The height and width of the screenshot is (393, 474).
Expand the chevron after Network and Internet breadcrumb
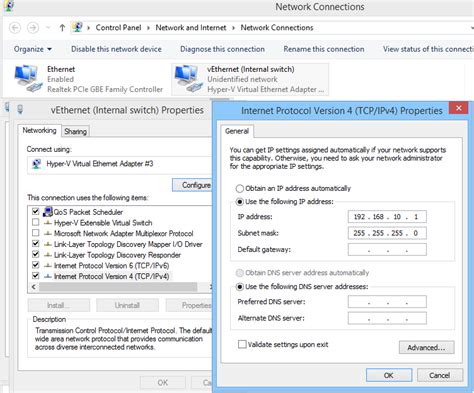point(233,28)
